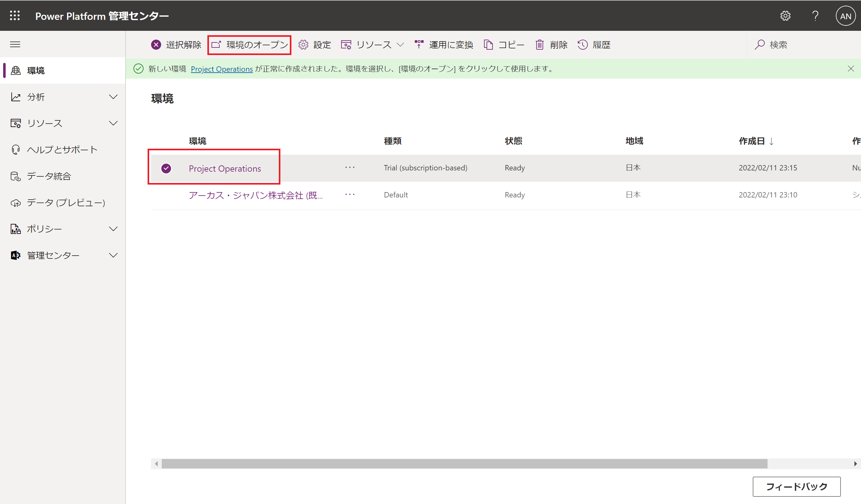
Task: Open the settings gear in header
Action: 785,16
